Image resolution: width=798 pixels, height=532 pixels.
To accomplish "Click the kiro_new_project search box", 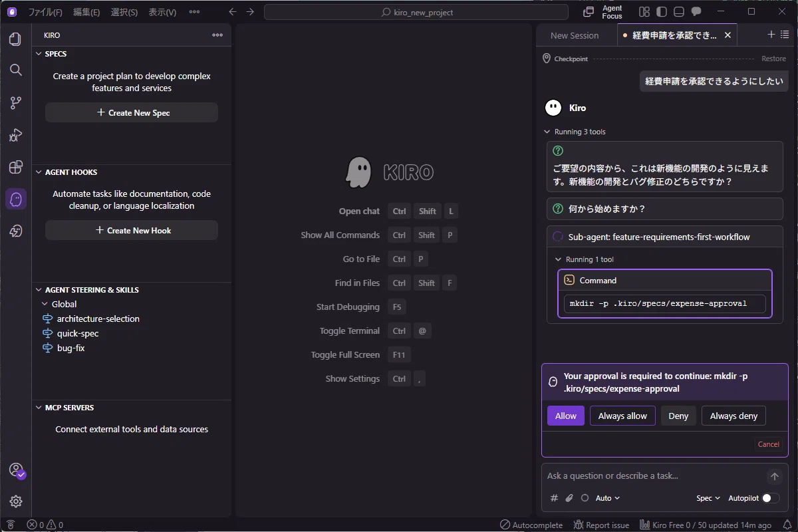I will click(x=416, y=12).
